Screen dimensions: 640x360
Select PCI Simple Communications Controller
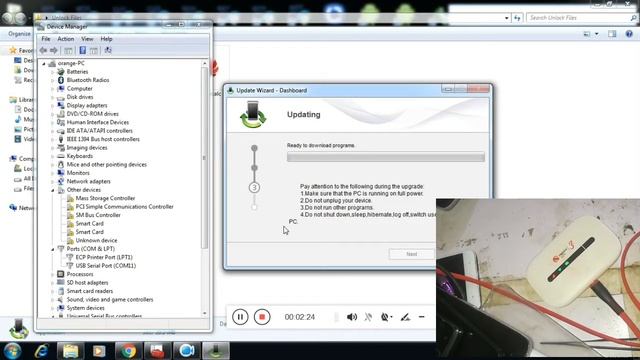coord(124,207)
